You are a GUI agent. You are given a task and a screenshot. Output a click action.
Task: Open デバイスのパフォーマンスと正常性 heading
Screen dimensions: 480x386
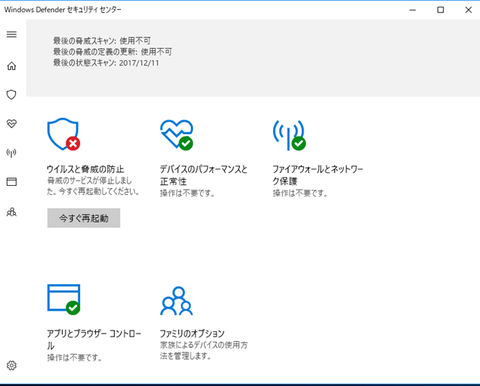204,175
